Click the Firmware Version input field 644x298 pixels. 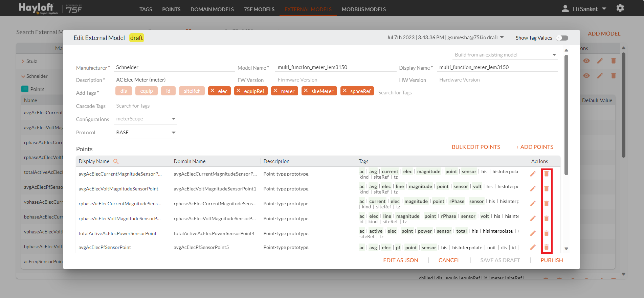tap(336, 80)
